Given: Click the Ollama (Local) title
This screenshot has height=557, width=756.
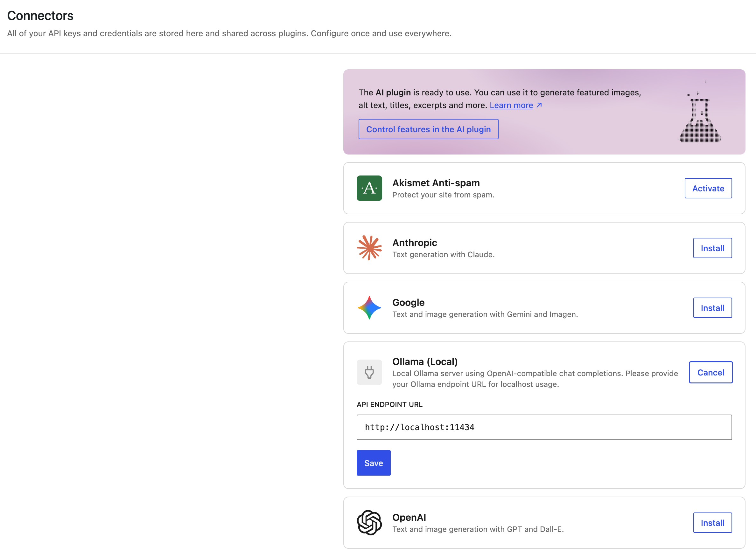Looking at the screenshot, I should click(425, 361).
